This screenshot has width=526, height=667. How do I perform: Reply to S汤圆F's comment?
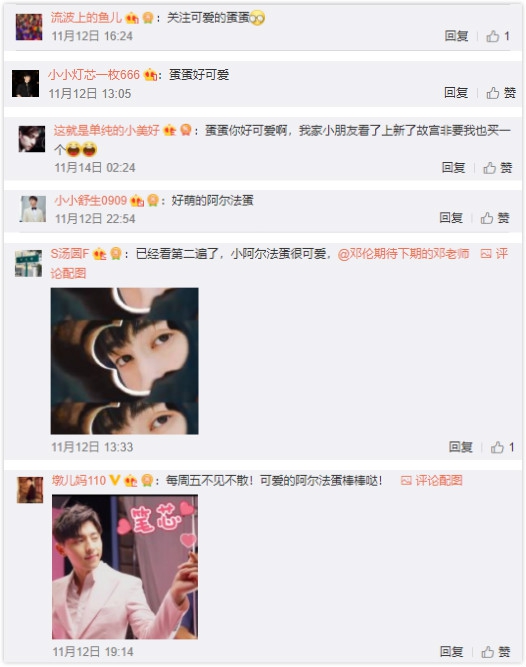[x=461, y=447]
